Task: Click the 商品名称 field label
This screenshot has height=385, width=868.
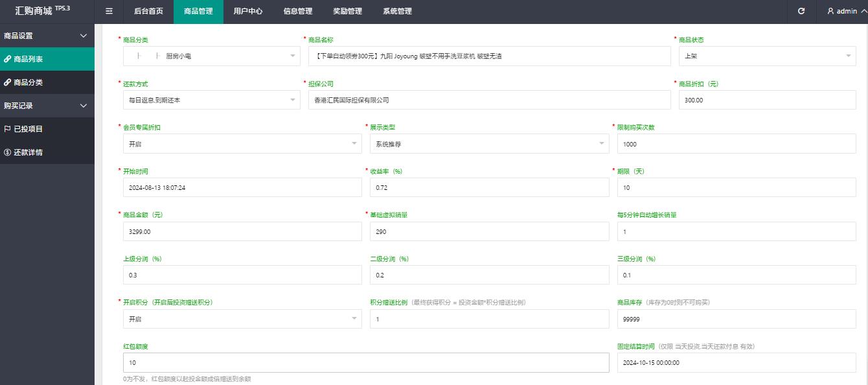Action: (321, 40)
